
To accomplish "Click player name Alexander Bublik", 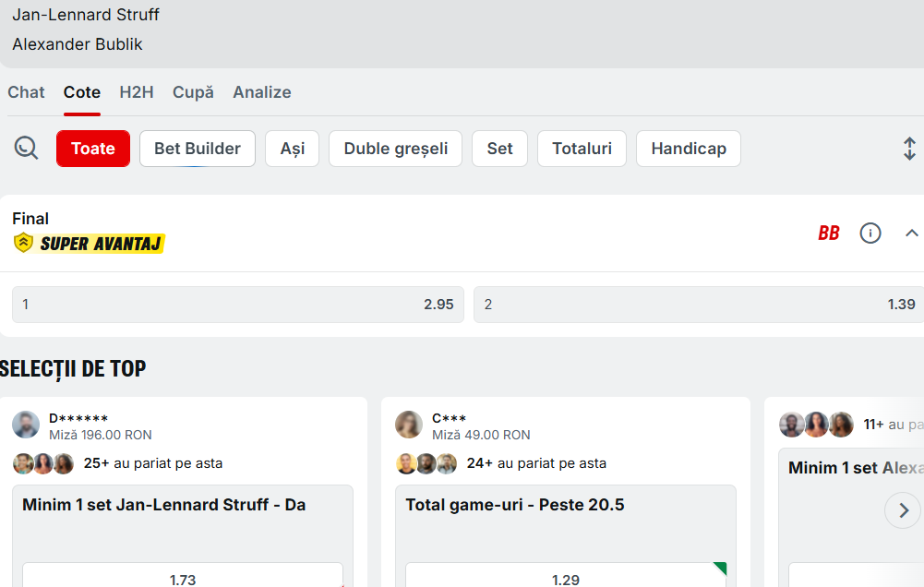I will click(78, 44).
